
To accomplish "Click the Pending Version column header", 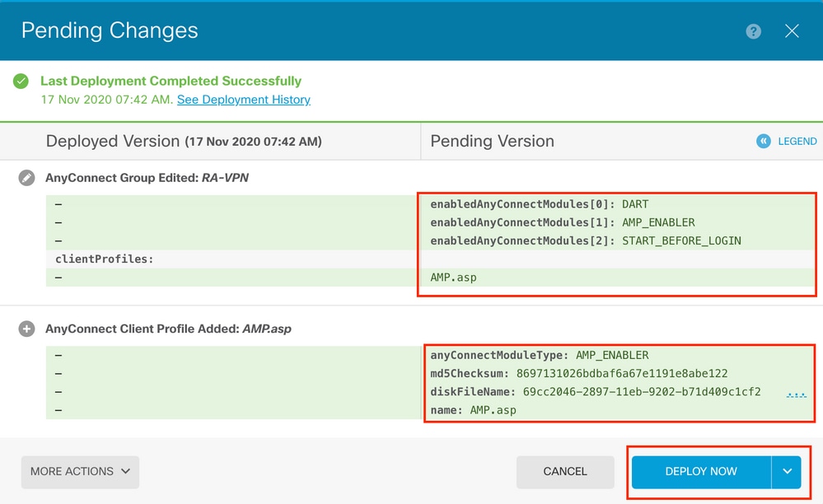I will 492,141.
